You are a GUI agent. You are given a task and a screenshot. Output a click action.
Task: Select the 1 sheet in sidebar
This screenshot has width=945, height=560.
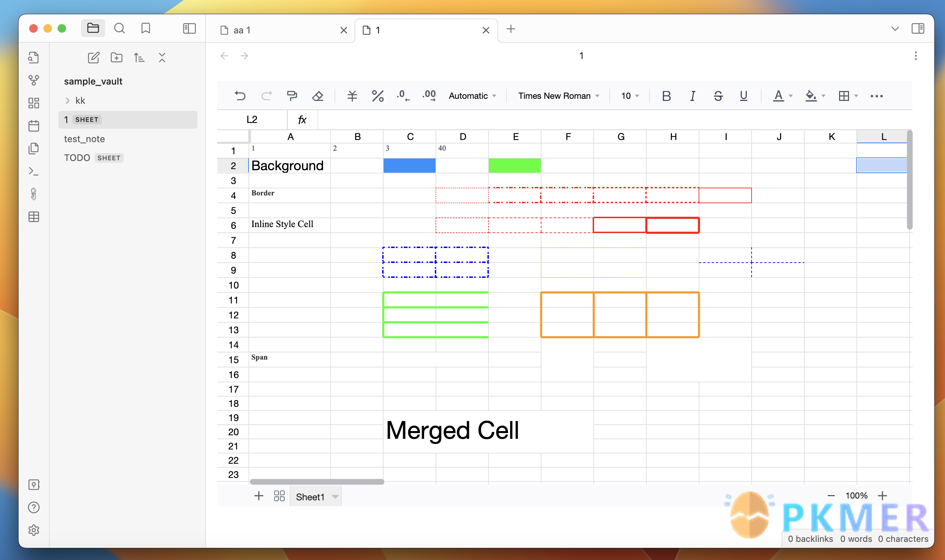127,119
